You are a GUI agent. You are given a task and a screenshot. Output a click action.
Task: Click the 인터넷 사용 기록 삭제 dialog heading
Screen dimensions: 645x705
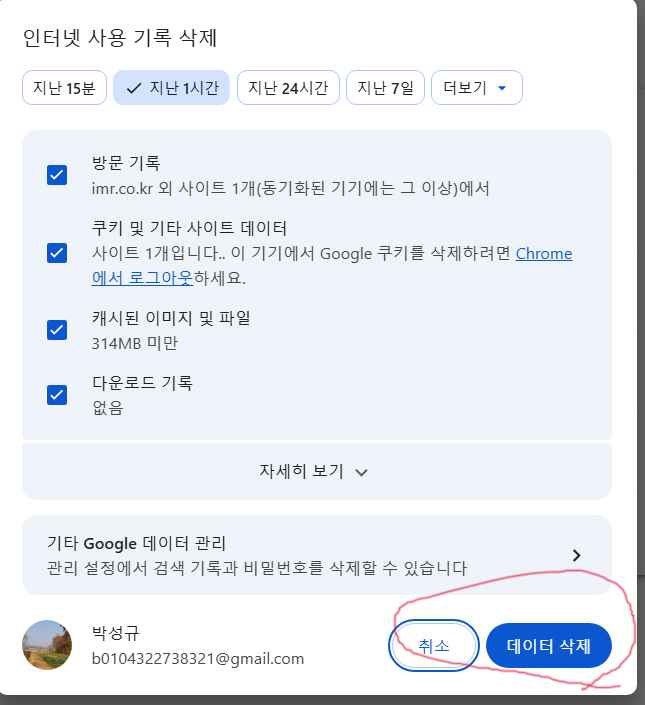[x=120, y=38]
